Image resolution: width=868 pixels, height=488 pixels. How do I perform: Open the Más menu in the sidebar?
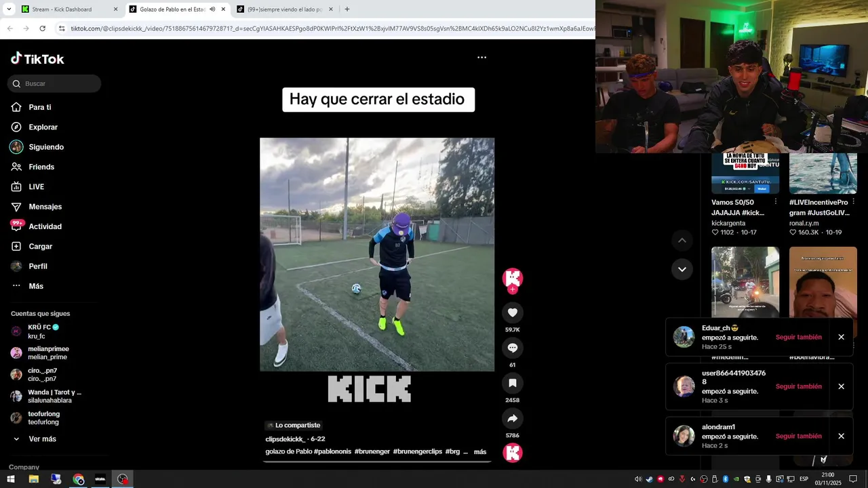(x=28, y=286)
